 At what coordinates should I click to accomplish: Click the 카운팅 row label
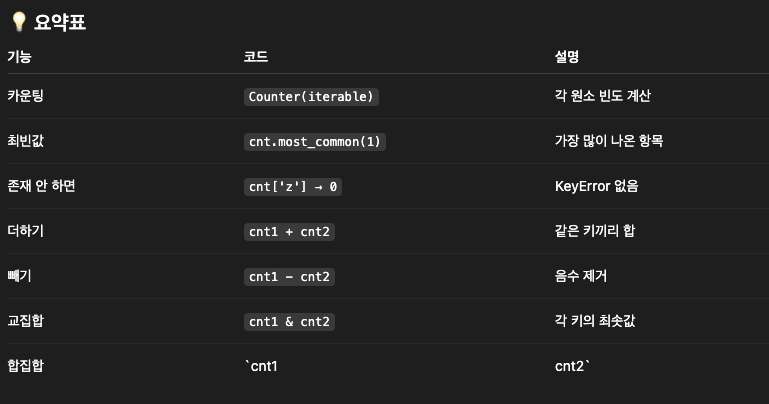point(26,96)
